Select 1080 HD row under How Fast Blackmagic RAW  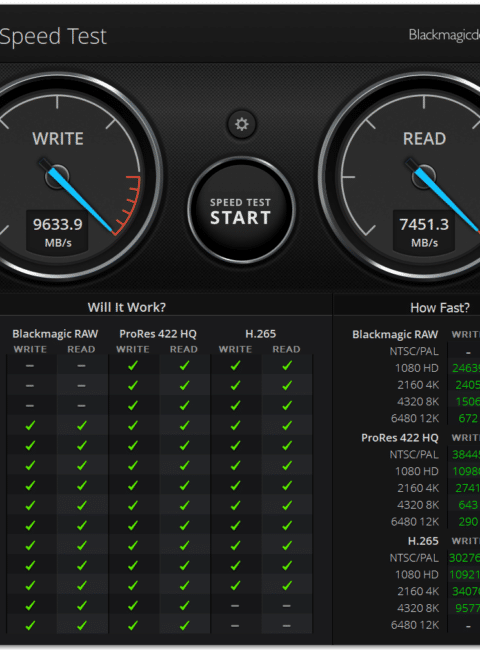click(x=417, y=368)
